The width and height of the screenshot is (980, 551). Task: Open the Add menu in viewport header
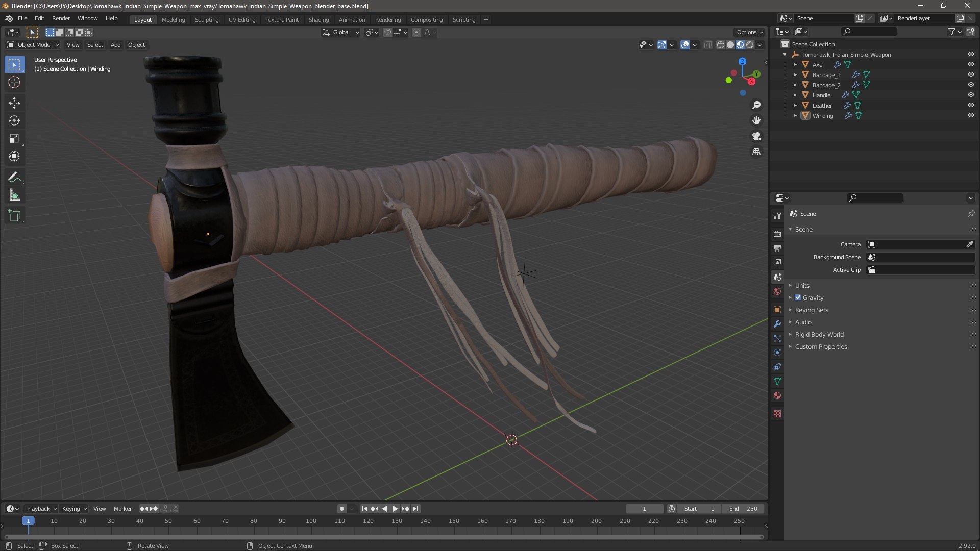116,45
